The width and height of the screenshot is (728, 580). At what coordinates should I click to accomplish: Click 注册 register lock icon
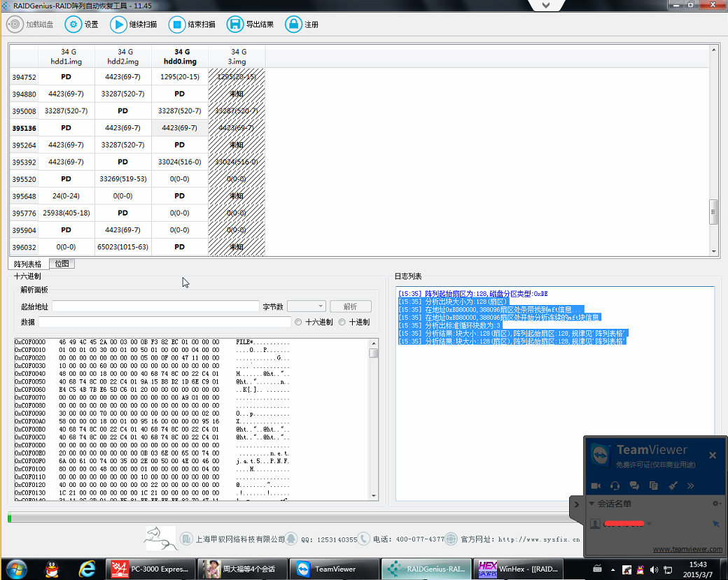(293, 24)
